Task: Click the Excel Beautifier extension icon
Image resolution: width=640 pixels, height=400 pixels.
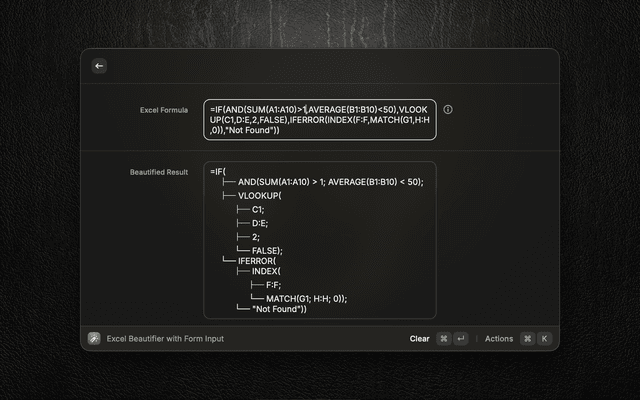Action: 94,338
